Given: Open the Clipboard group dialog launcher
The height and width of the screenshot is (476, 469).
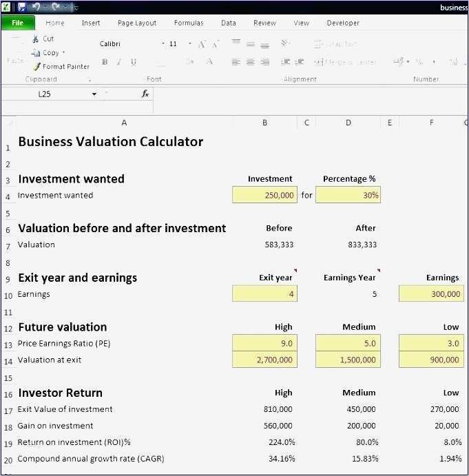Looking at the screenshot, I should [90, 80].
